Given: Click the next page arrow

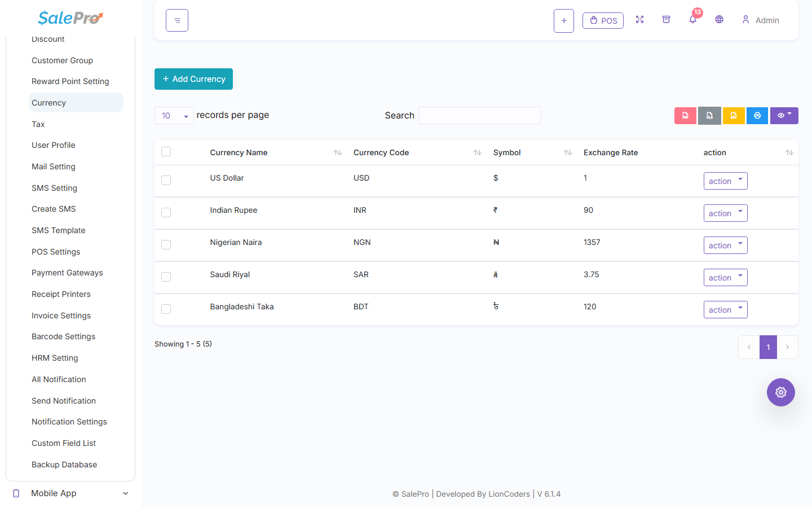Looking at the screenshot, I should coord(788,347).
